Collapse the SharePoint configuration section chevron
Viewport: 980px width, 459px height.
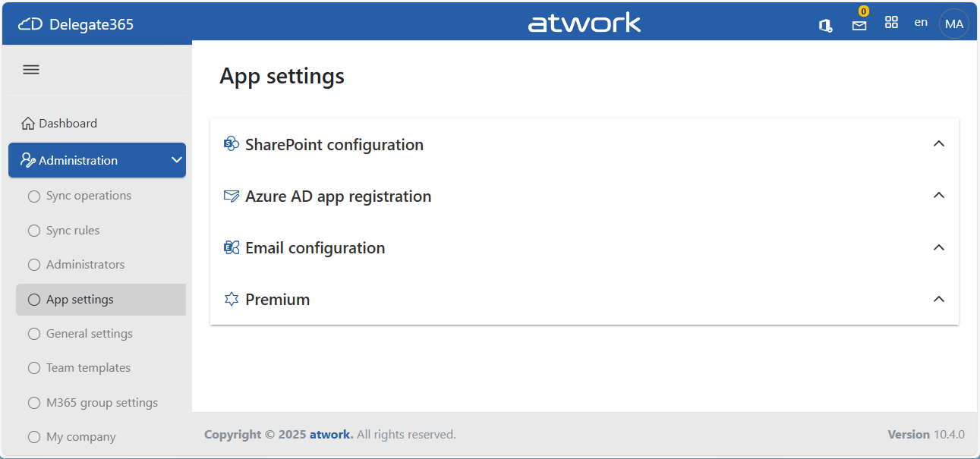[x=939, y=144]
